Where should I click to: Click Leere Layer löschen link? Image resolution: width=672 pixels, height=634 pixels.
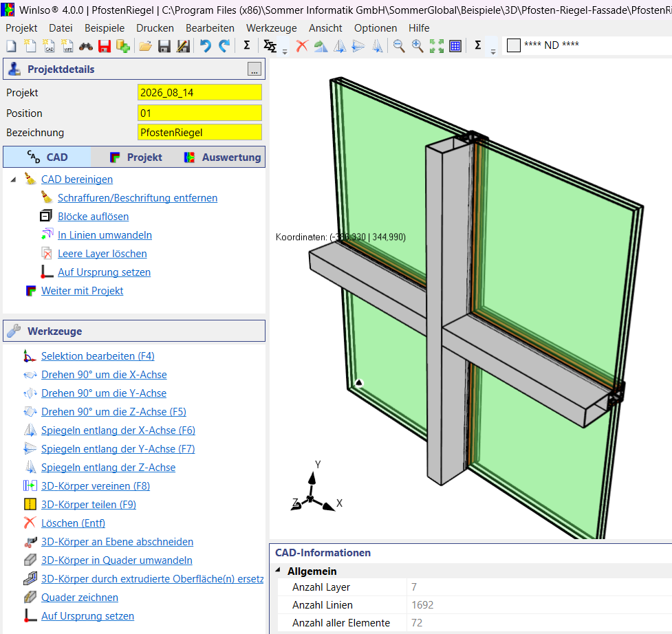click(102, 254)
